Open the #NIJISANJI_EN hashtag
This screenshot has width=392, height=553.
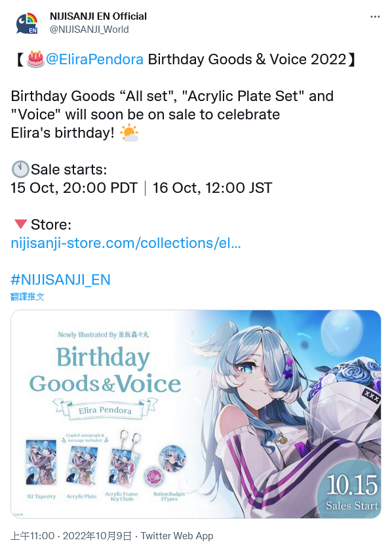(x=60, y=279)
